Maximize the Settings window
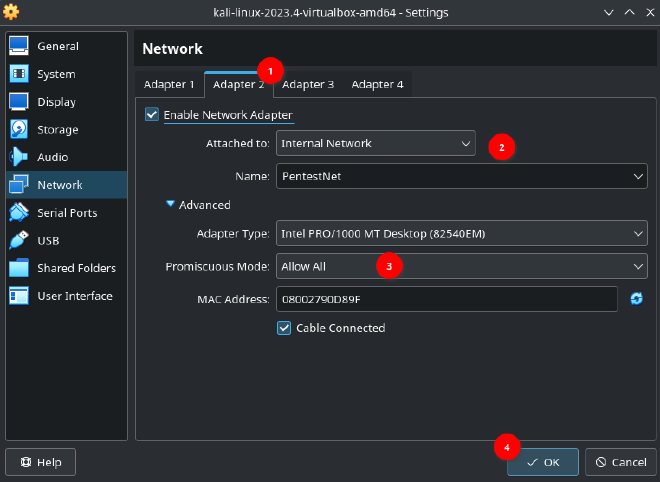 [630, 12]
